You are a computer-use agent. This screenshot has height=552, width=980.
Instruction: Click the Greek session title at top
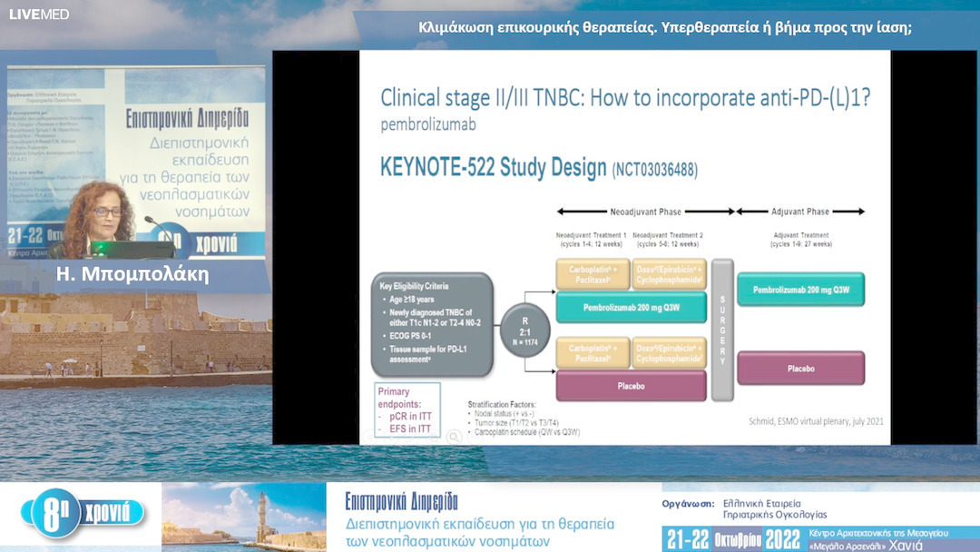pos(664,27)
